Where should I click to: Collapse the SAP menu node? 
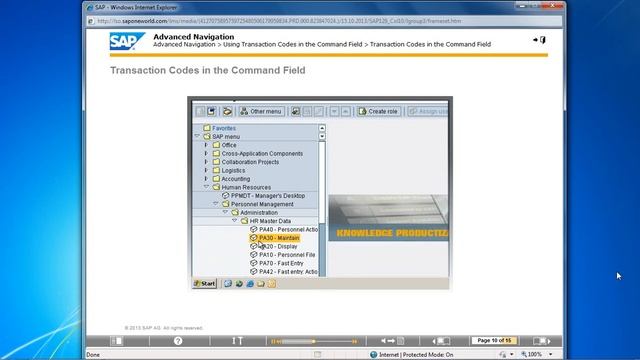click(197, 136)
